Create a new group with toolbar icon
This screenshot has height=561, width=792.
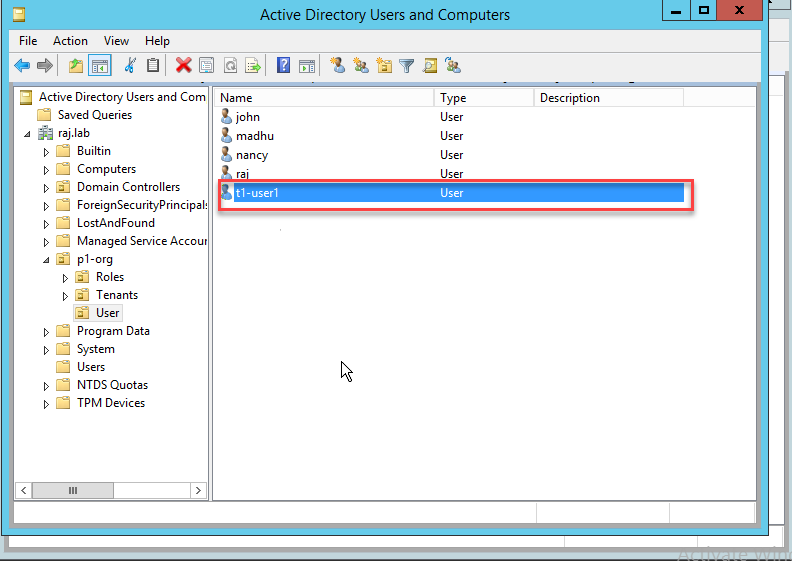(361, 66)
